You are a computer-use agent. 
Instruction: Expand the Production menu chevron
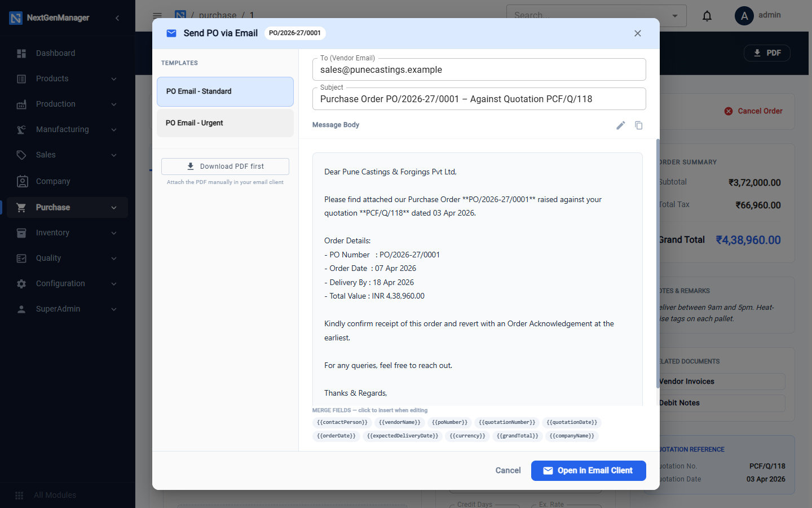pos(114,104)
